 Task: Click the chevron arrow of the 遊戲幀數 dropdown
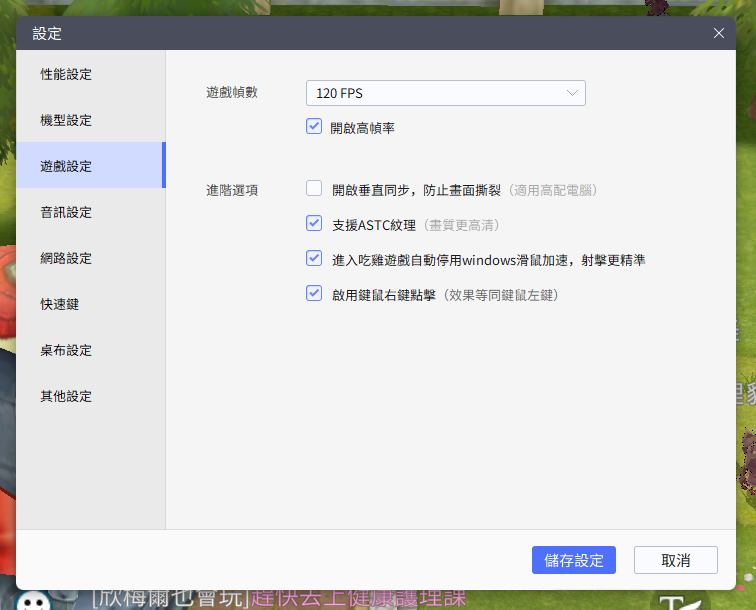coord(572,93)
